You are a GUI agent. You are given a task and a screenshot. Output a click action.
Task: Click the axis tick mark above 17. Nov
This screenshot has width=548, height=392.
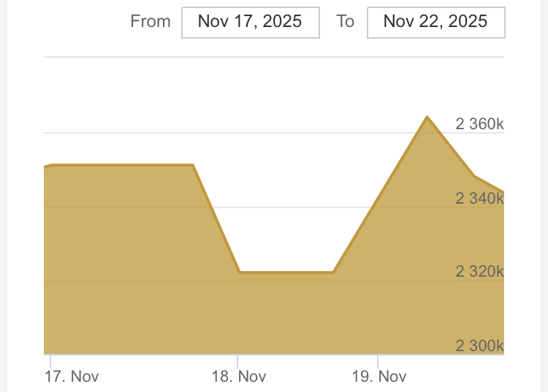(x=50, y=361)
